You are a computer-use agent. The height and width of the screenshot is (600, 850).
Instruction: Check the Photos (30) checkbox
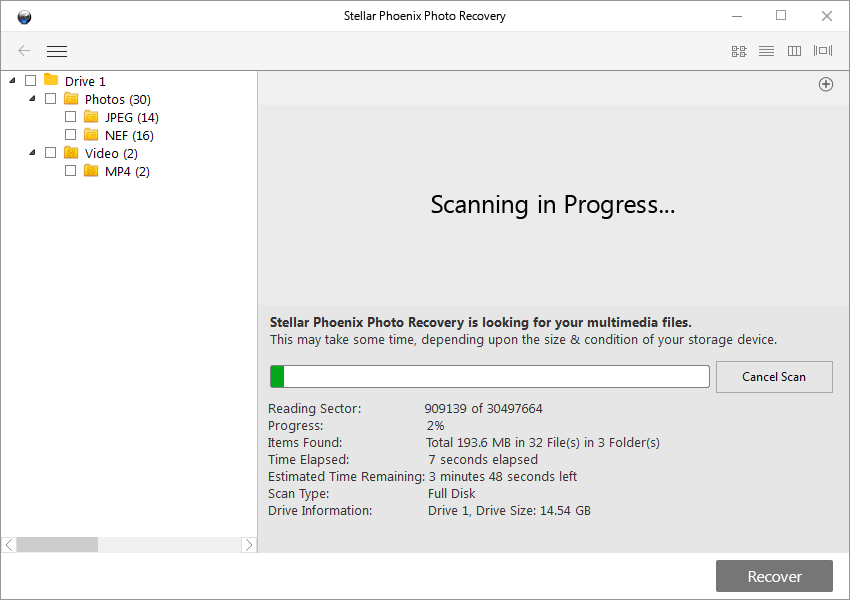pos(50,99)
